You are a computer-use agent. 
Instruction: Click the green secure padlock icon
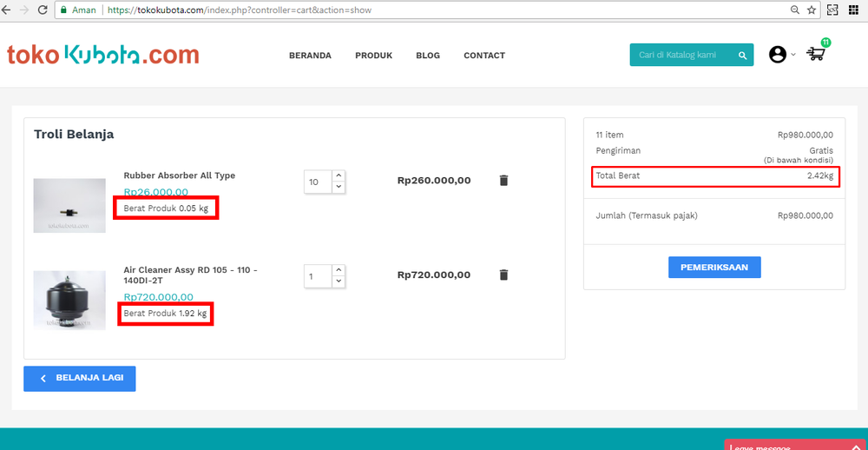pos(63,10)
